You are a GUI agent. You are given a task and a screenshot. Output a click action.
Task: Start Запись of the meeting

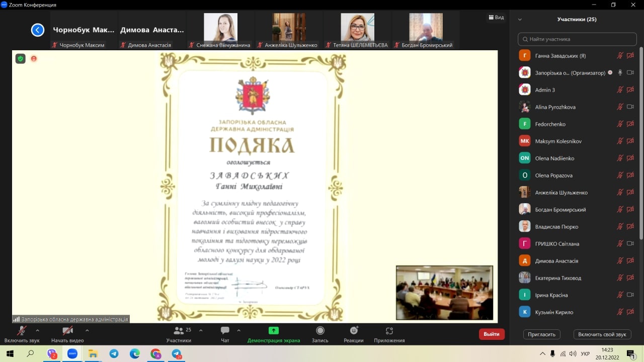(320, 333)
